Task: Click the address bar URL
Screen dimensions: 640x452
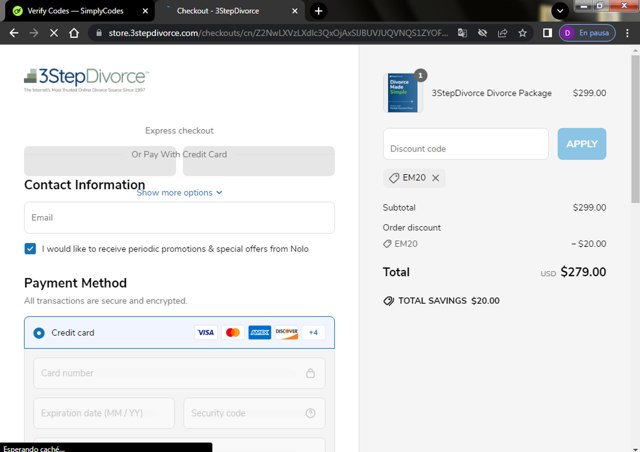Action: tap(278, 33)
